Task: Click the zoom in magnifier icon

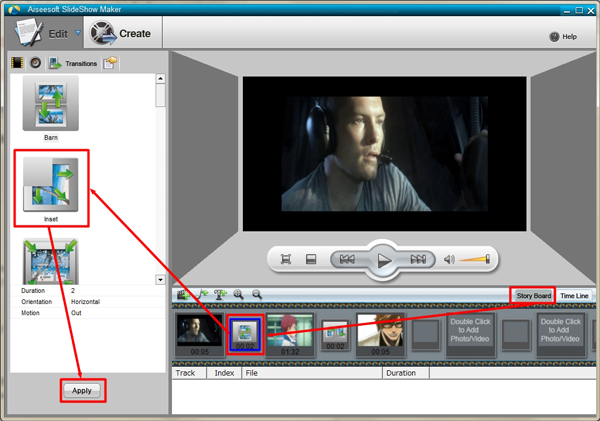Action: click(238, 294)
